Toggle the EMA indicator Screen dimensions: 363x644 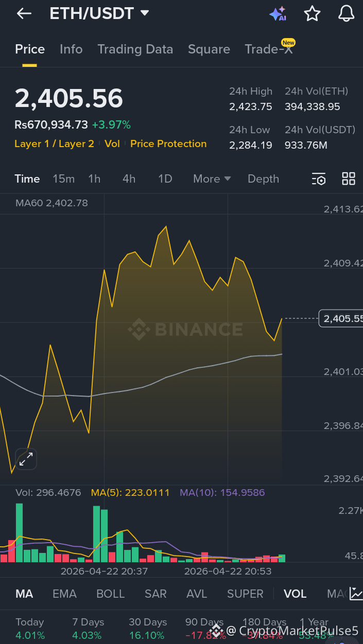coord(64,594)
